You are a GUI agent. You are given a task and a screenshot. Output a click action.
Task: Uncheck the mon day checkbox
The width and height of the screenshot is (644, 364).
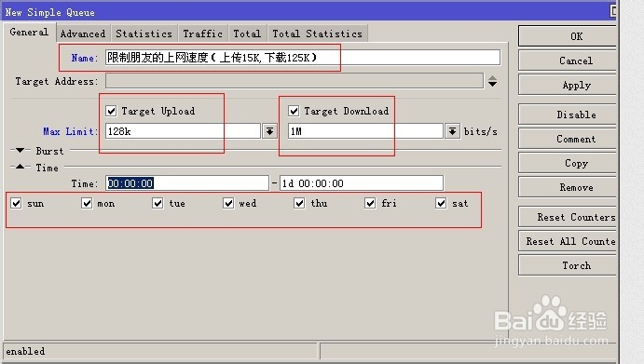pos(87,203)
